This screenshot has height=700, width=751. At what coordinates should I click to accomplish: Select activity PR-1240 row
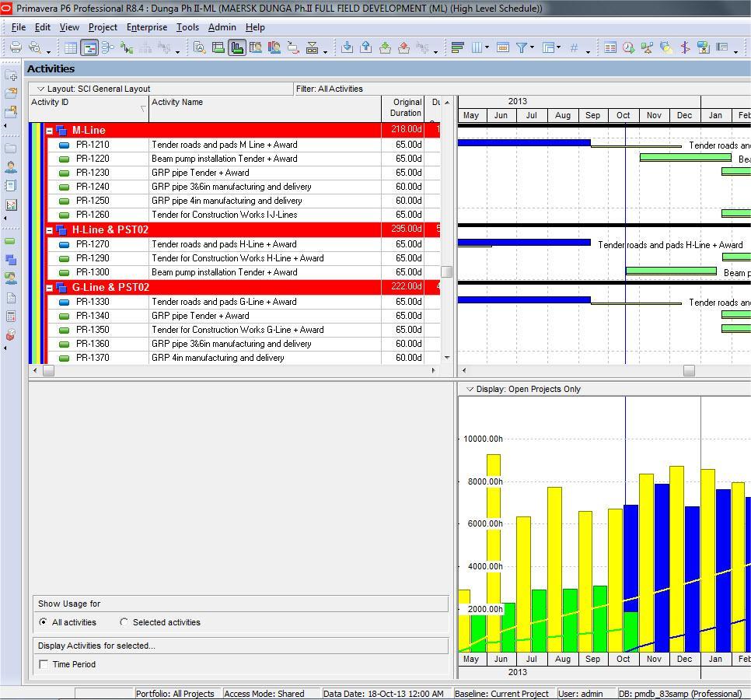pos(235,187)
